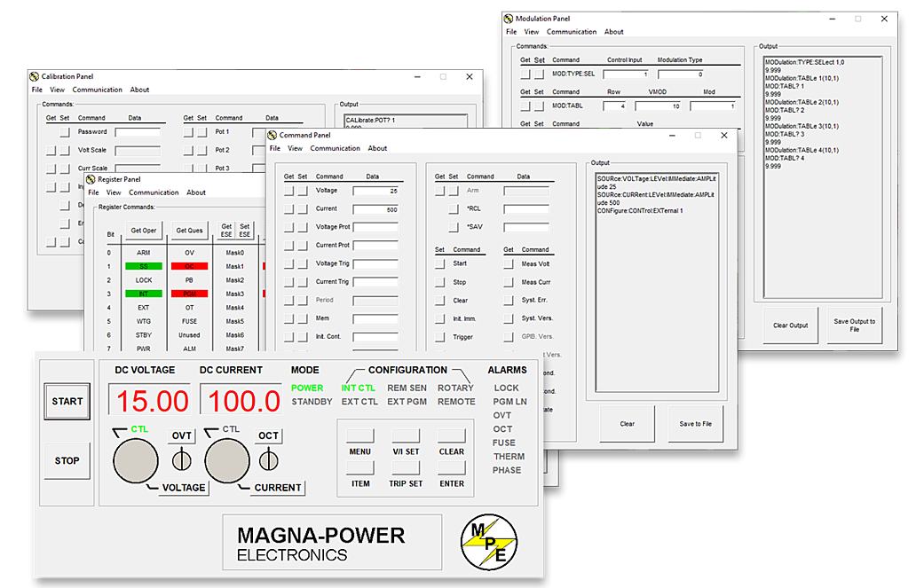Click the Register Panel title bar icon

pos(91,179)
